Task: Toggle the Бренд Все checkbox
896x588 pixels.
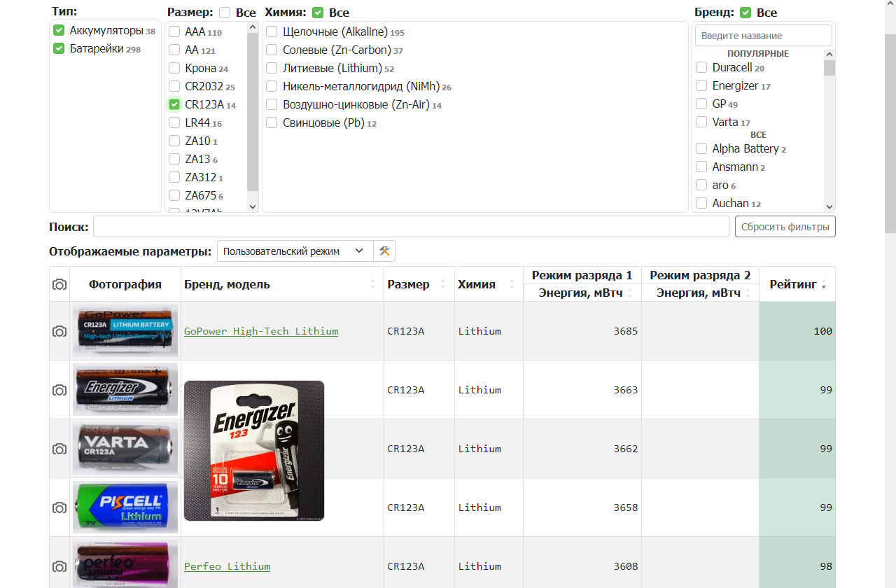Action: [745, 13]
